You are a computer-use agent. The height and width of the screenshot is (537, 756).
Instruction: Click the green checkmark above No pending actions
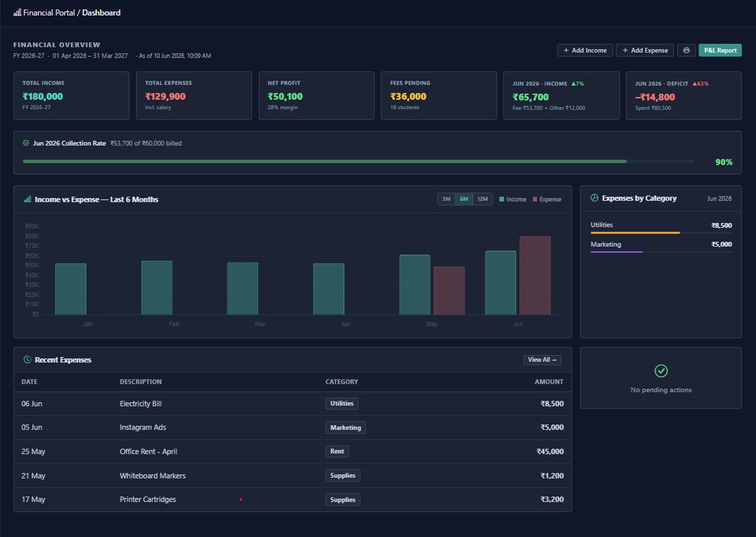(x=661, y=371)
